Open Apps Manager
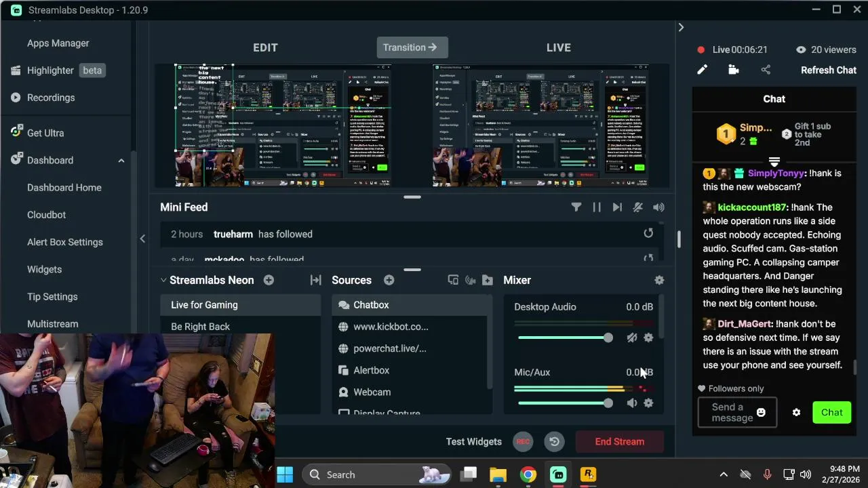Viewport: 868px width, 488px height. pyautogui.click(x=58, y=43)
